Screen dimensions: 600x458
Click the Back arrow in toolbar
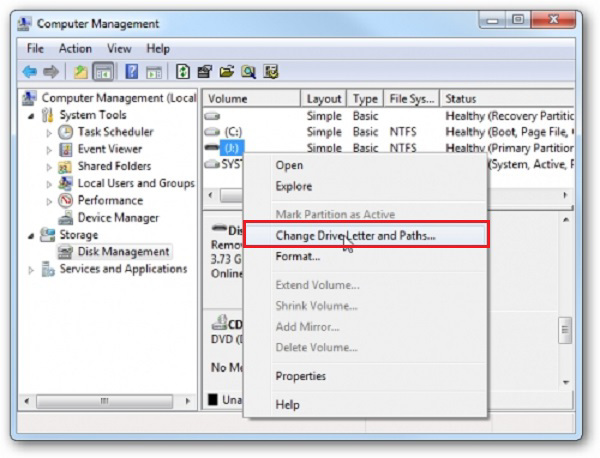click(29, 71)
